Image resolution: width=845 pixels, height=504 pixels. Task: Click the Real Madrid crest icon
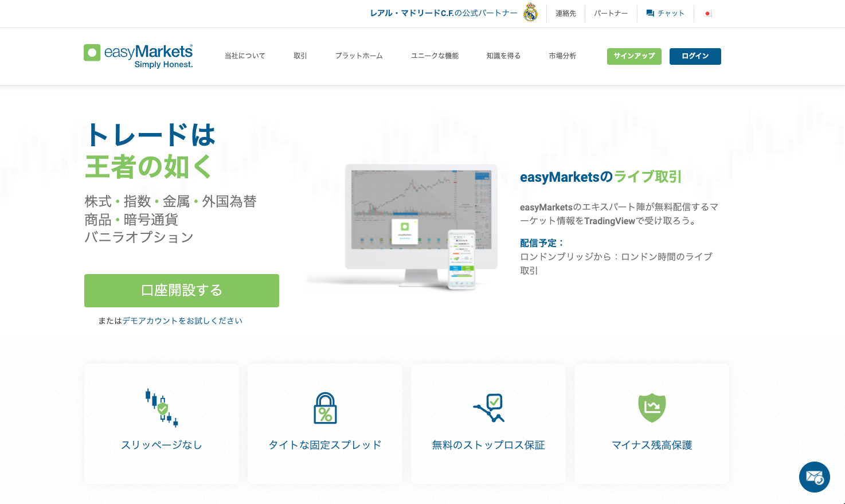click(x=531, y=13)
